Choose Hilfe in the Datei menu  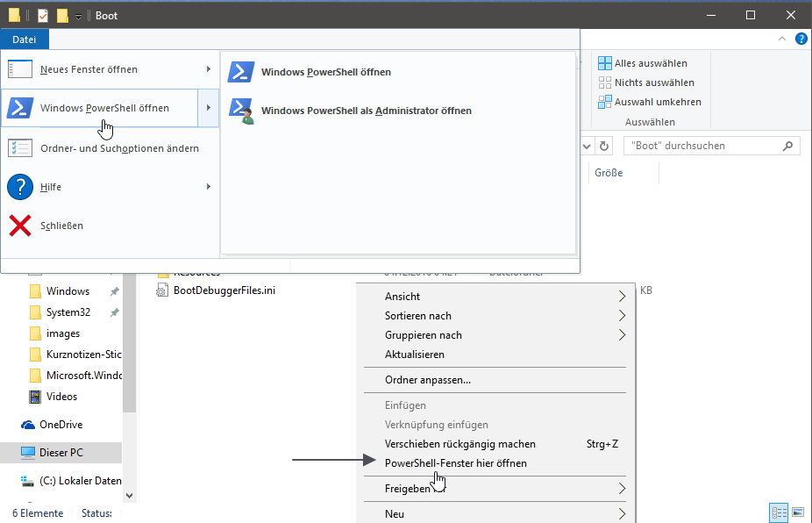tap(110, 187)
